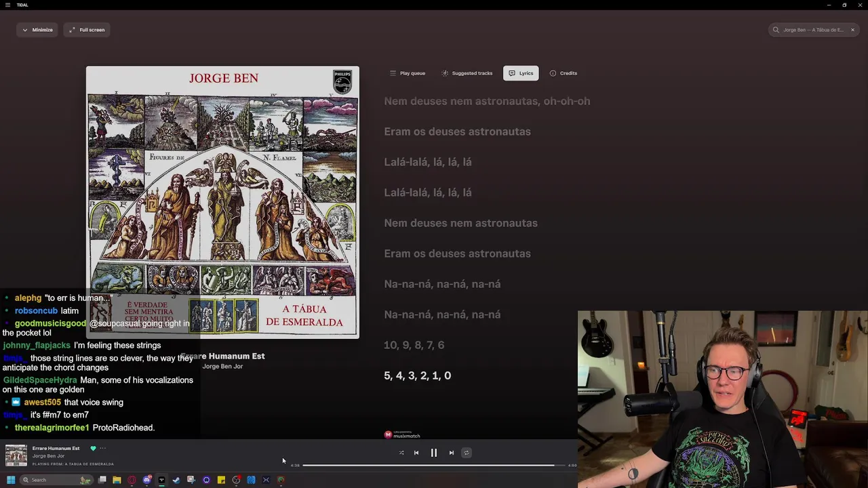Open the Sticky Notes taskbar icon
Screen dimensions: 868x488
(221, 480)
